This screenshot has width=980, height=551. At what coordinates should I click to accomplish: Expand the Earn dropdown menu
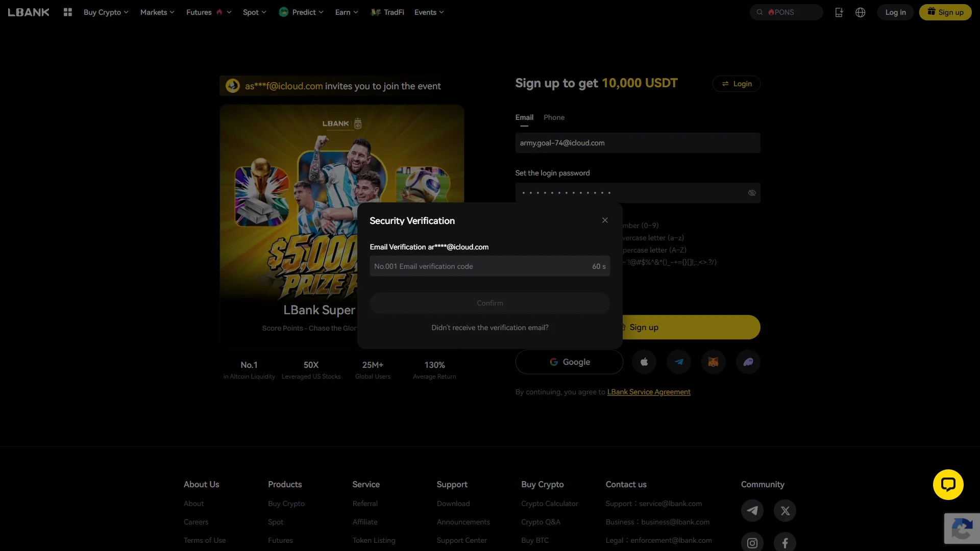click(x=347, y=12)
